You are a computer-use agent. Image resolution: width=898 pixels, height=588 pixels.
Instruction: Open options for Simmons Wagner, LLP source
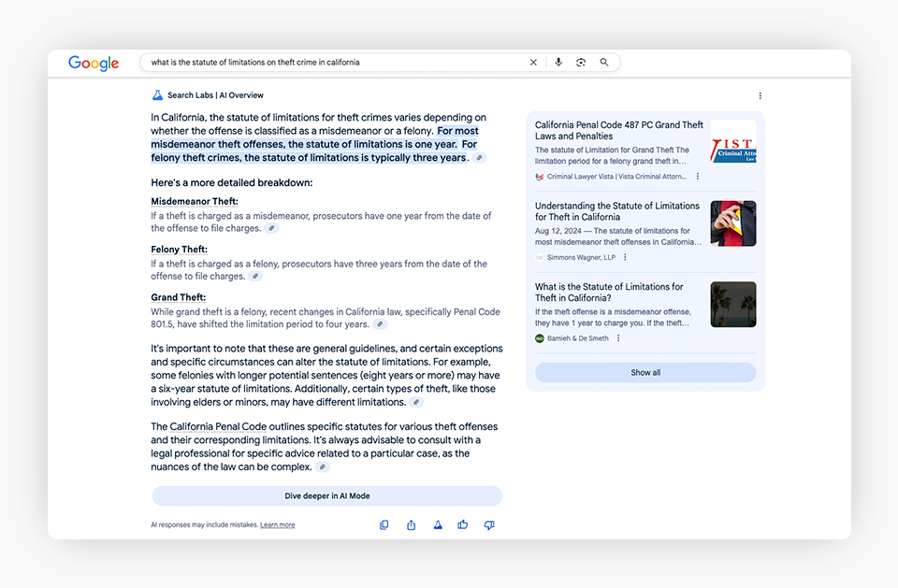point(625,257)
